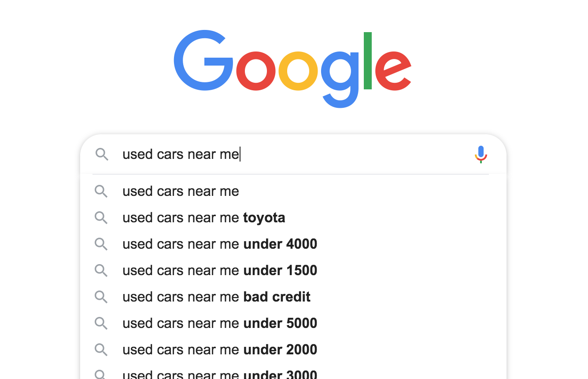Screen dimensions: 588x379
Task: Click the search icon beside "under 3000" suggestion
Action: [x=101, y=374]
